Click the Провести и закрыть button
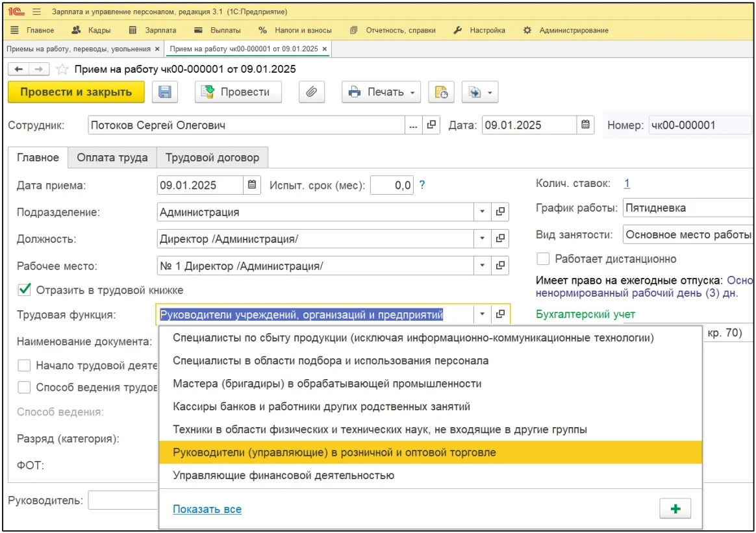Viewport: 756px width, 533px height. 76,92
